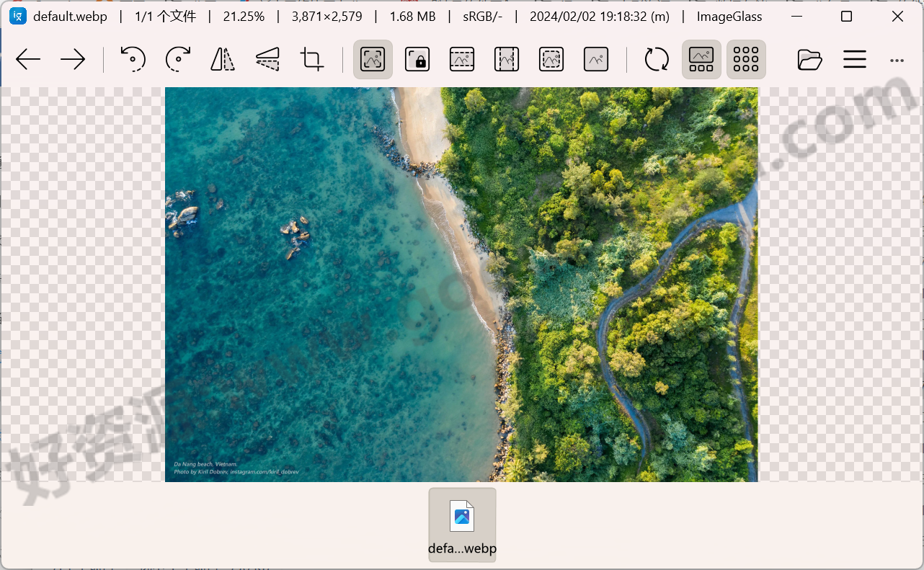Flip the image vertically

point(267,59)
